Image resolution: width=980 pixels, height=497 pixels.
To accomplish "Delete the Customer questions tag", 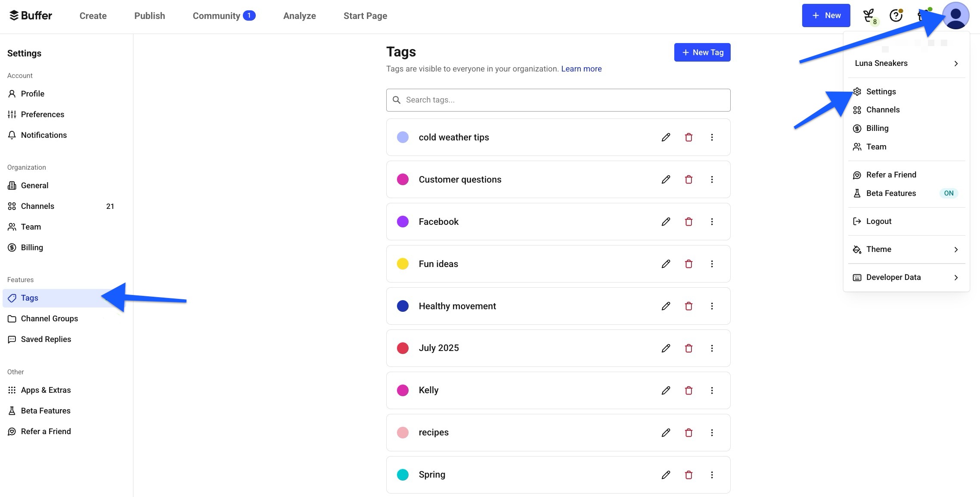I will [688, 179].
